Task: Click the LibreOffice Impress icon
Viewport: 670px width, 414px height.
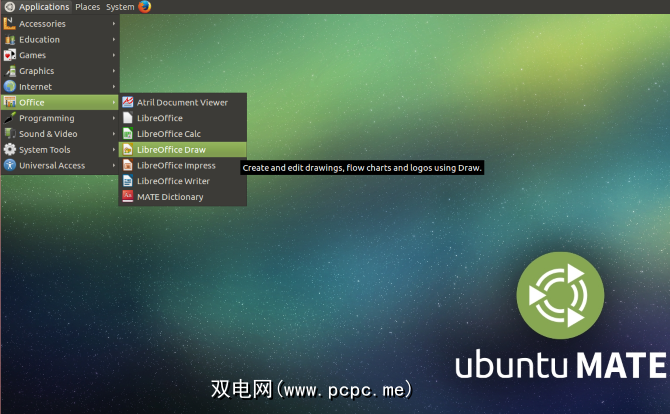Action: (x=127, y=165)
